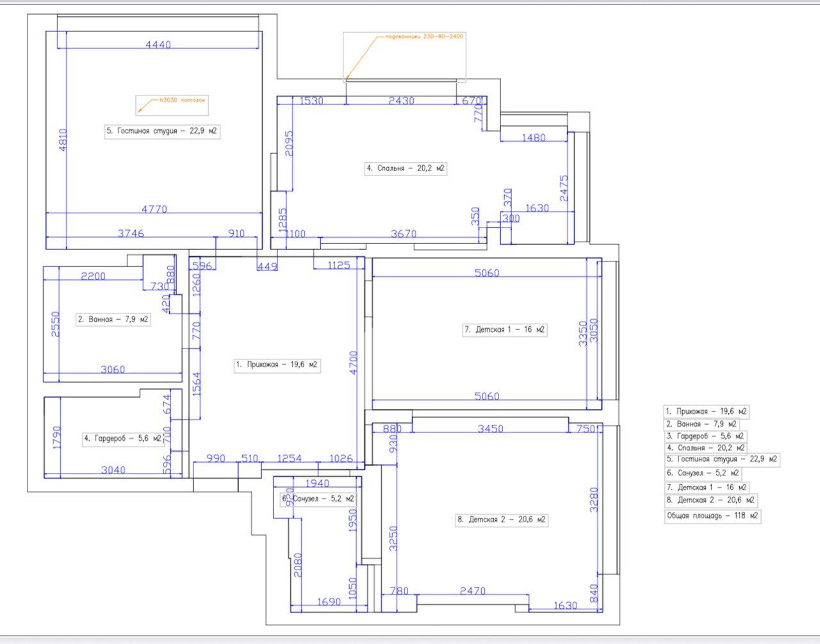Select the legend entry "1. Прихожая – 19,6 м2"
This screenshot has height=644, width=820.
click(x=706, y=411)
